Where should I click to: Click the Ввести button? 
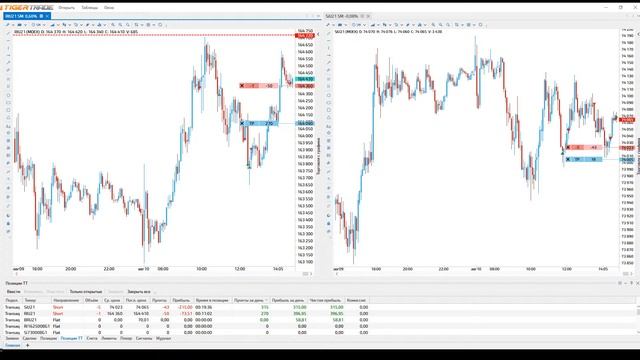point(13,292)
